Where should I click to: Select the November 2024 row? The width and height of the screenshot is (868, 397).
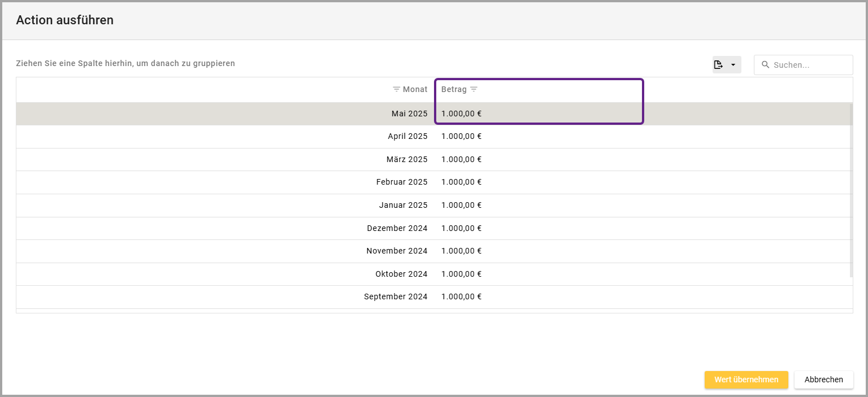point(397,251)
